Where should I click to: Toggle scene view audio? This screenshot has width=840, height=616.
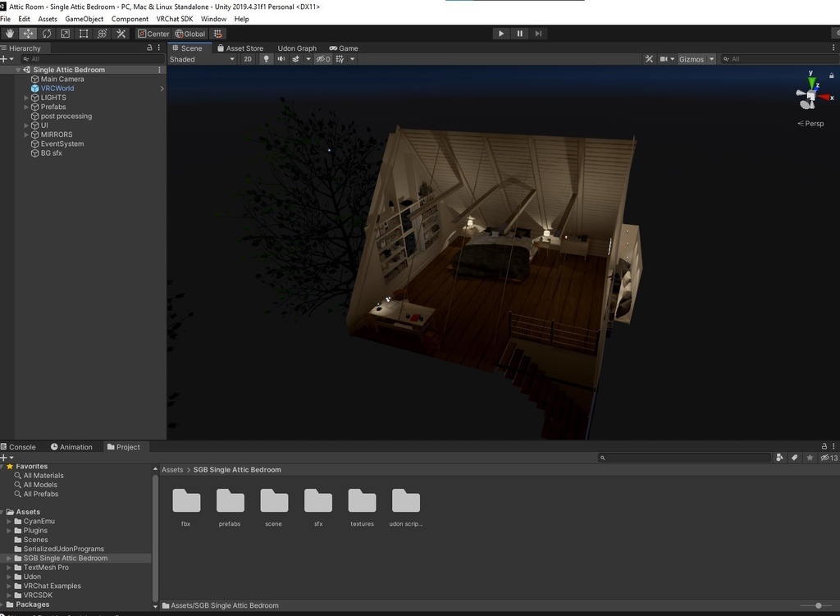pos(281,59)
